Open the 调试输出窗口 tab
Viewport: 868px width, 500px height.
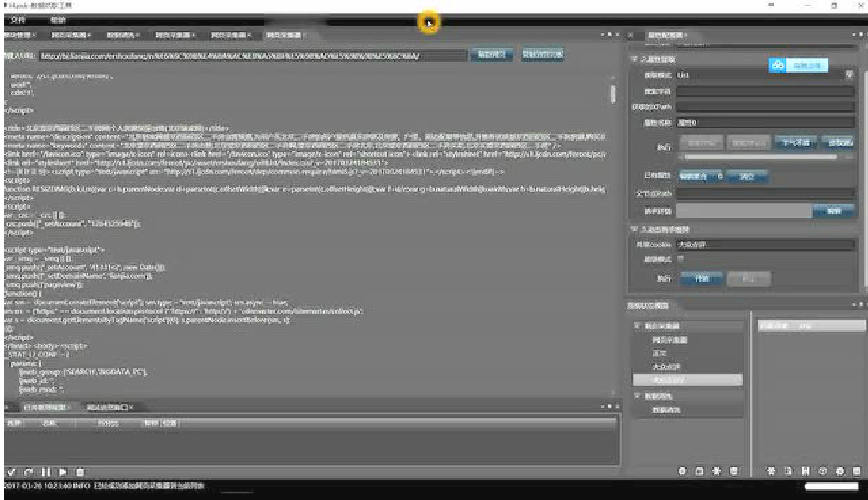pos(109,407)
